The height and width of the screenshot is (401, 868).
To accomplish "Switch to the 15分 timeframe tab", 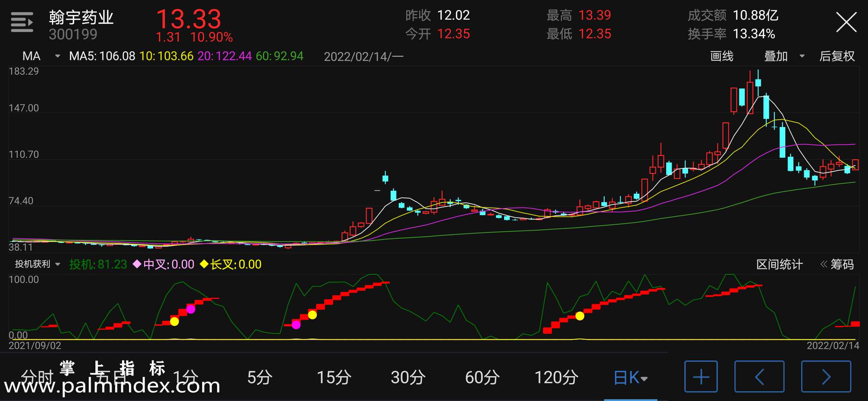I will [334, 378].
